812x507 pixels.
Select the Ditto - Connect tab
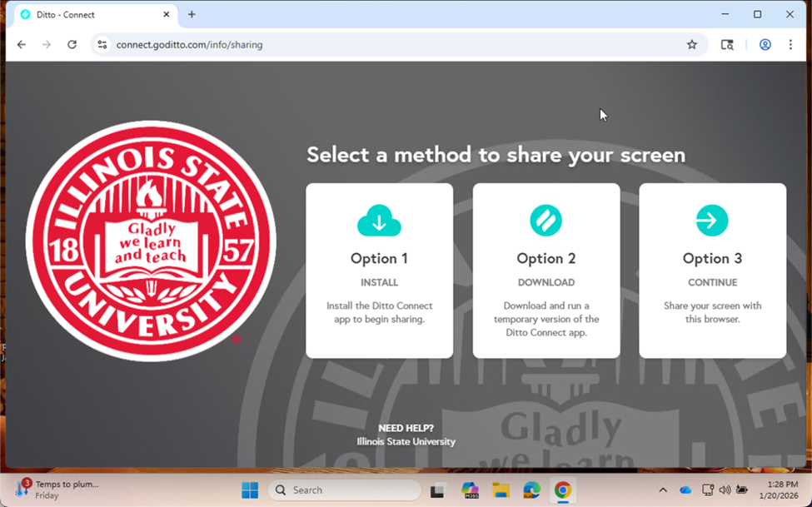(x=95, y=15)
